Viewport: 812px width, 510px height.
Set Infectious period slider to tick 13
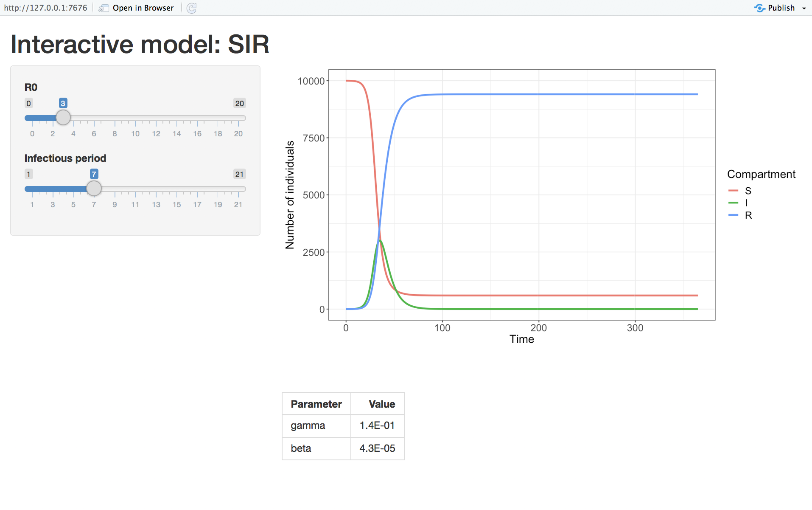click(x=156, y=189)
